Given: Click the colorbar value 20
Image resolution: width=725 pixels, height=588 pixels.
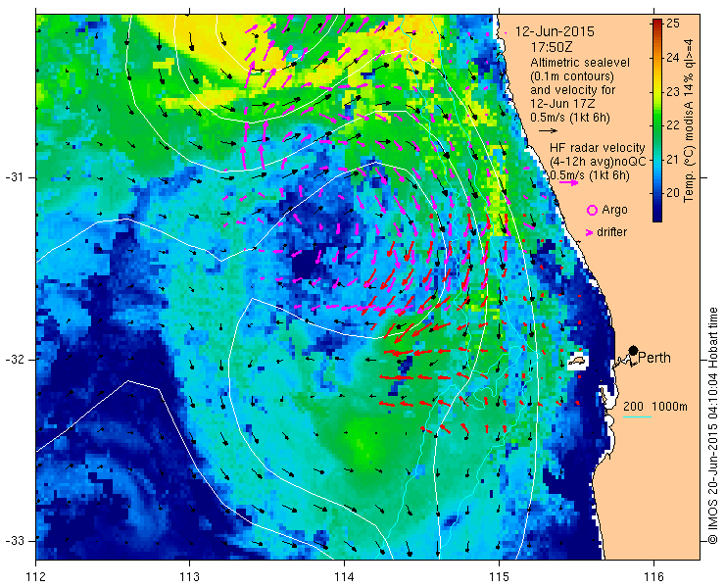Looking at the screenshot, I should pos(673,193).
